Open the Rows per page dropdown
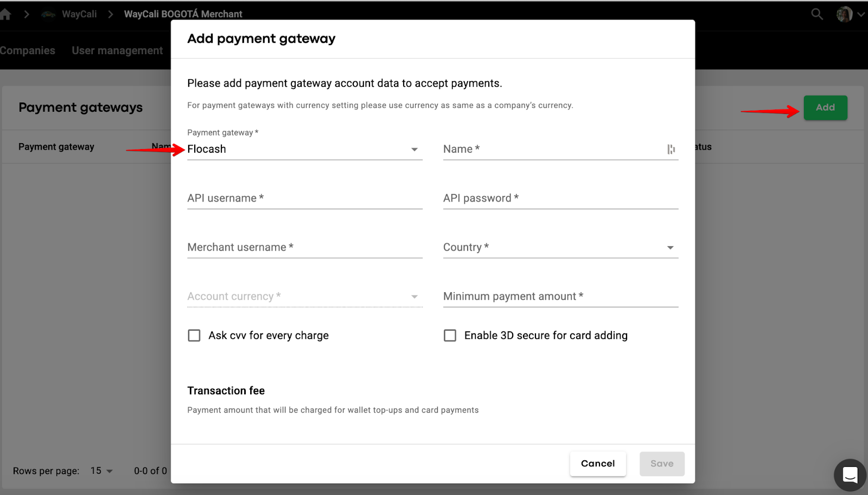 click(101, 471)
